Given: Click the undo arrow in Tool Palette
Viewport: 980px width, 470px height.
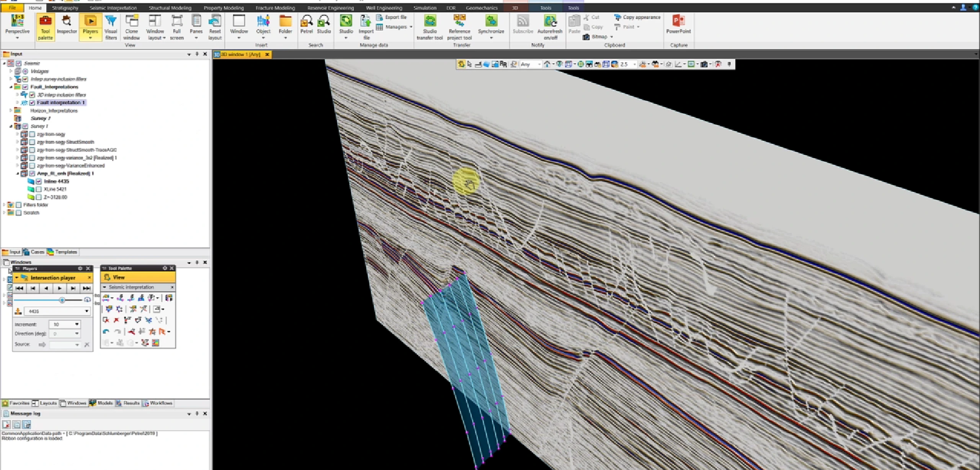Looking at the screenshot, I should coord(106,332).
